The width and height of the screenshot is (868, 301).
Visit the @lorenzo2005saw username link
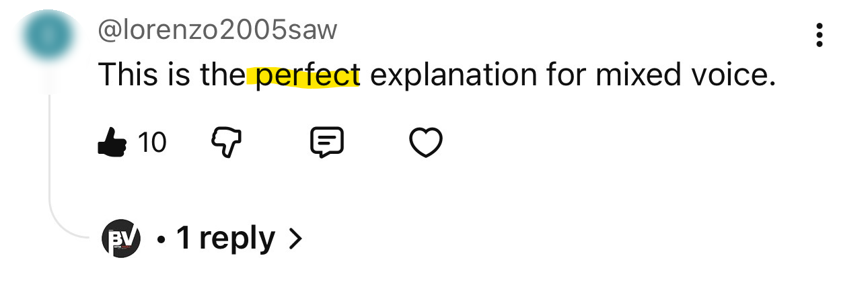click(x=218, y=30)
